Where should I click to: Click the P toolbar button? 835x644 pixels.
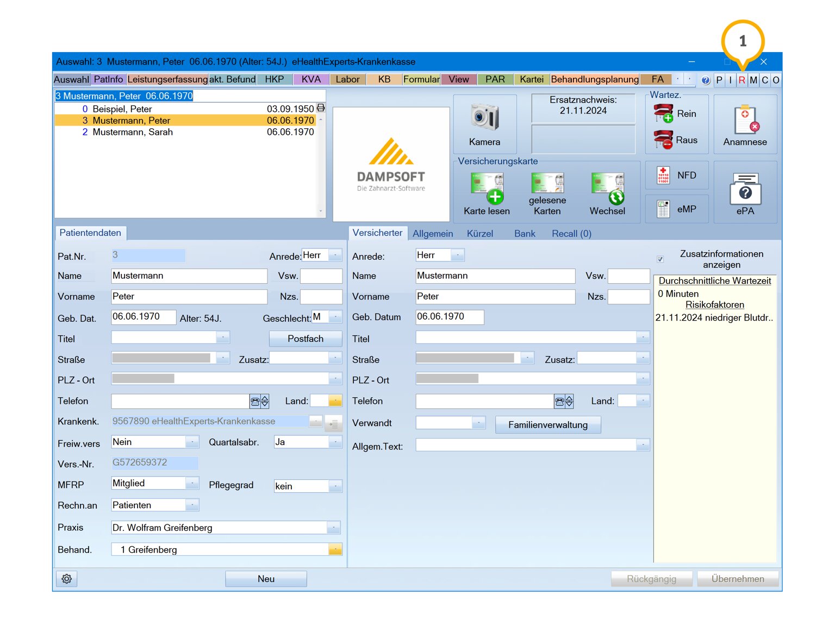click(719, 80)
